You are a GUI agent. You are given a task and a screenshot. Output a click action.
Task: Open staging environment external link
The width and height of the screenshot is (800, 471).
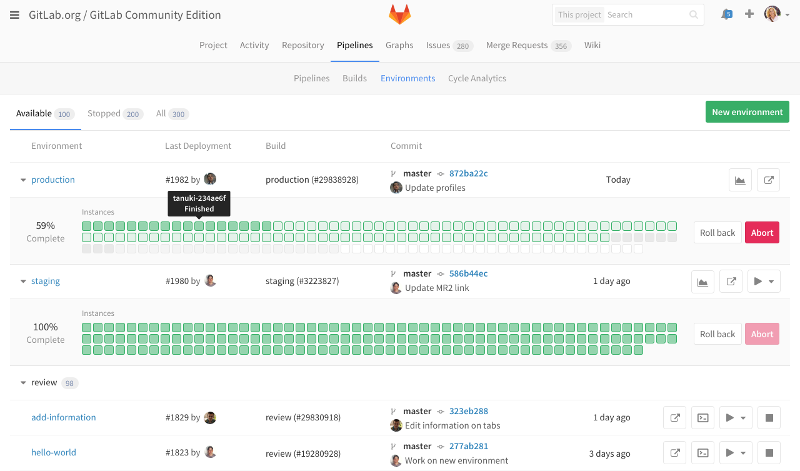pyautogui.click(x=731, y=282)
